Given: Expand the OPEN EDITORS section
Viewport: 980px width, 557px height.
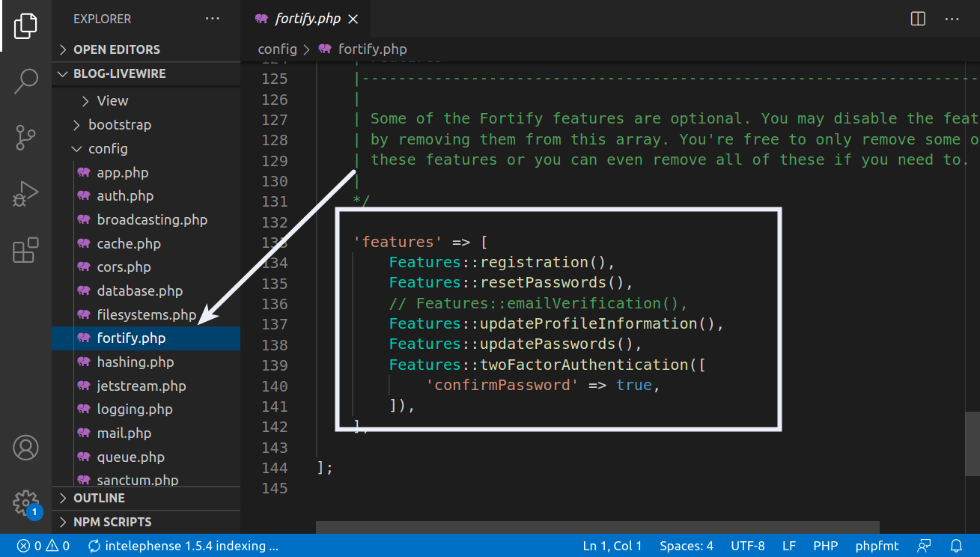Looking at the screenshot, I should 116,49.
